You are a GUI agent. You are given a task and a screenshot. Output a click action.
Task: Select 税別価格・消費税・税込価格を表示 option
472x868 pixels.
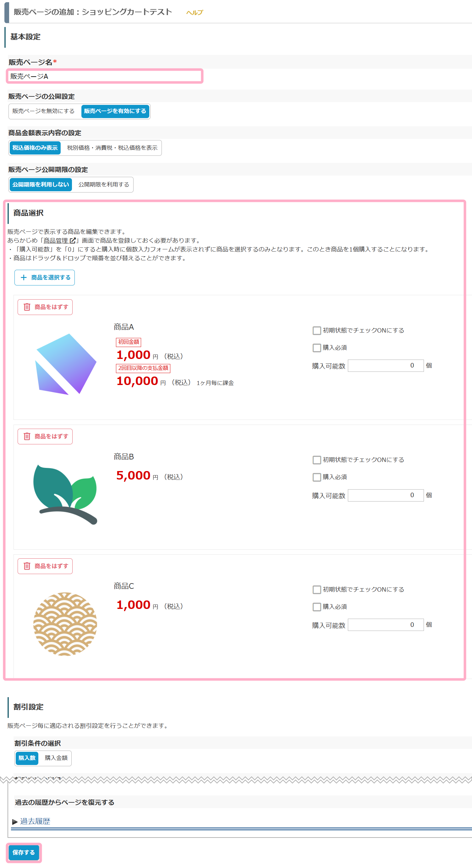[112, 148]
